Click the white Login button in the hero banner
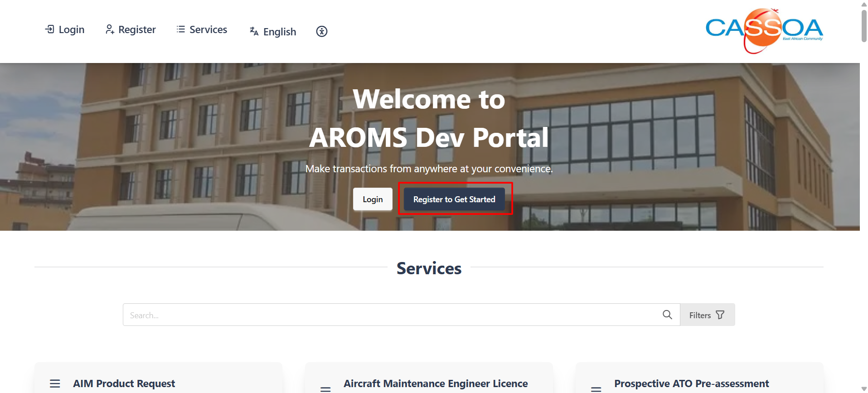The width and height of the screenshot is (868, 393). pyautogui.click(x=373, y=199)
